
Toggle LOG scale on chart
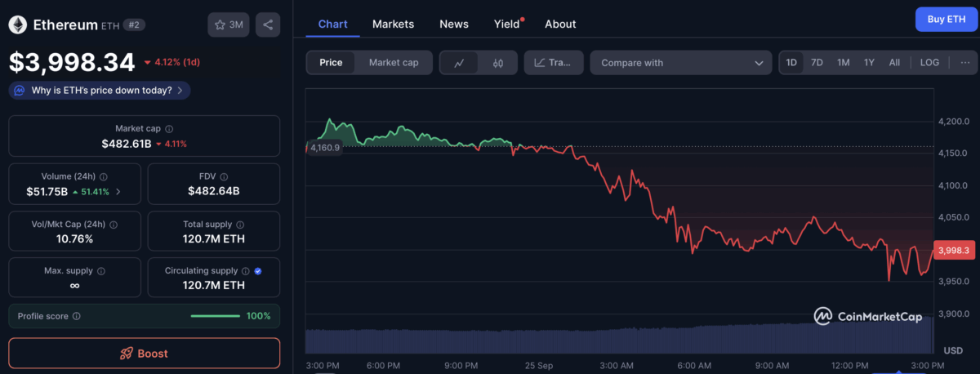930,63
